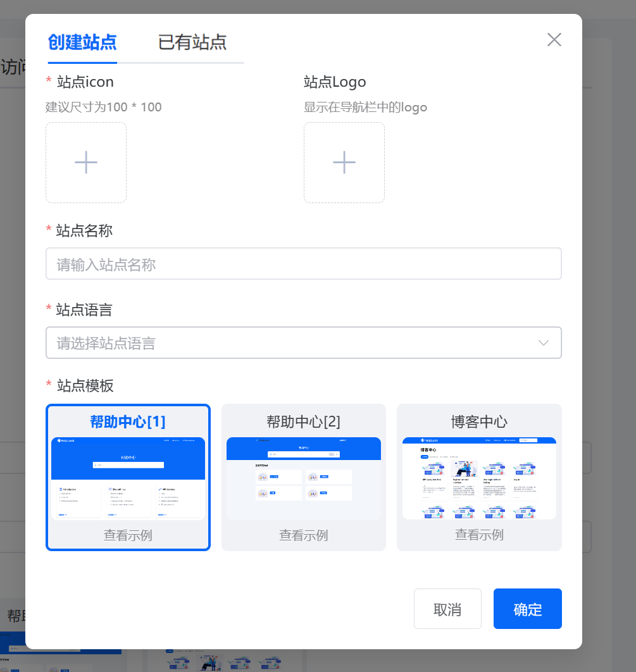Focus the 站点名称 input field
This screenshot has width=636, height=672.
(303, 264)
